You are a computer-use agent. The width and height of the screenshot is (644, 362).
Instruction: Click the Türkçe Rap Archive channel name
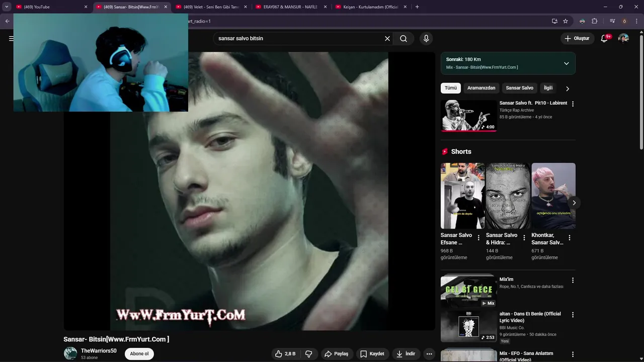coord(517,110)
